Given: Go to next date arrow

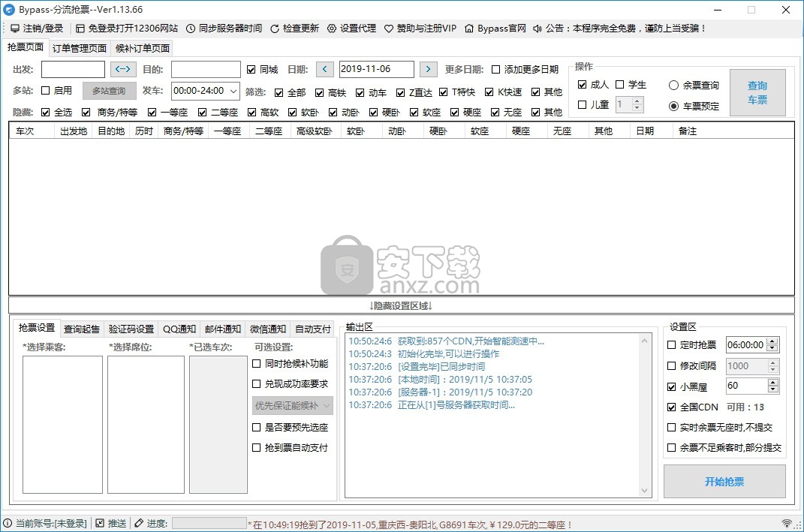Looking at the screenshot, I should [x=428, y=69].
